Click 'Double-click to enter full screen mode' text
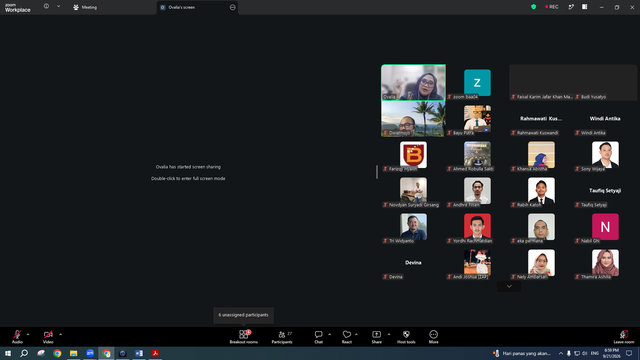This screenshot has width=640, height=360. click(188, 178)
